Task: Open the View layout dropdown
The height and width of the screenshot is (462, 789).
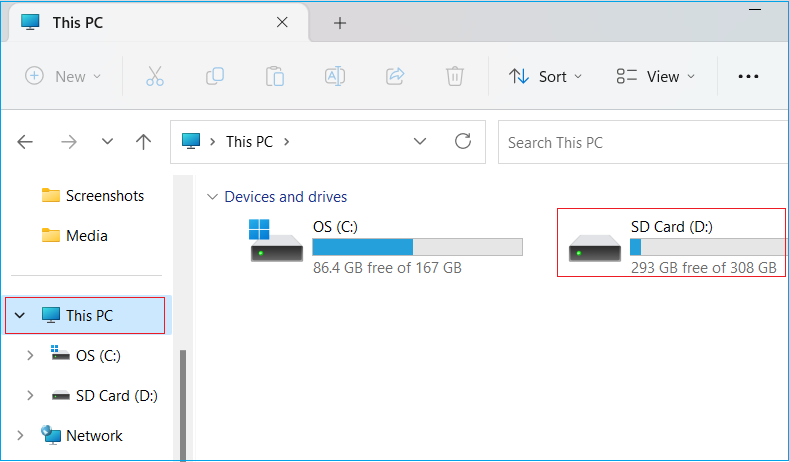Action: tap(655, 76)
